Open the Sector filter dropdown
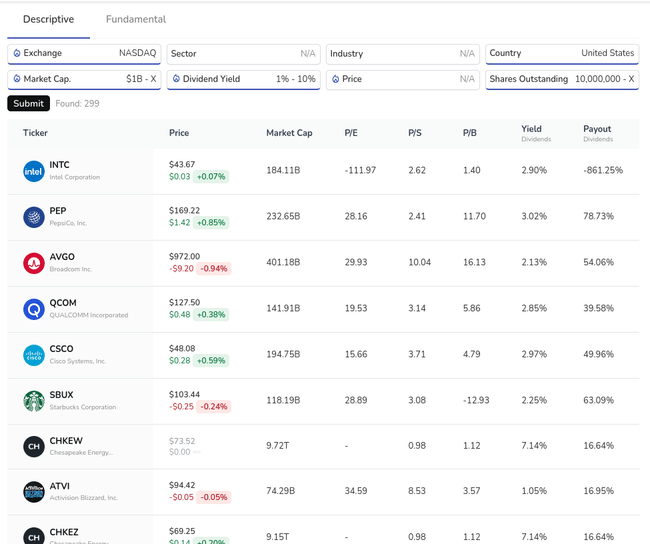The height and width of the screenshot is (544, 650). pos(243,54)
